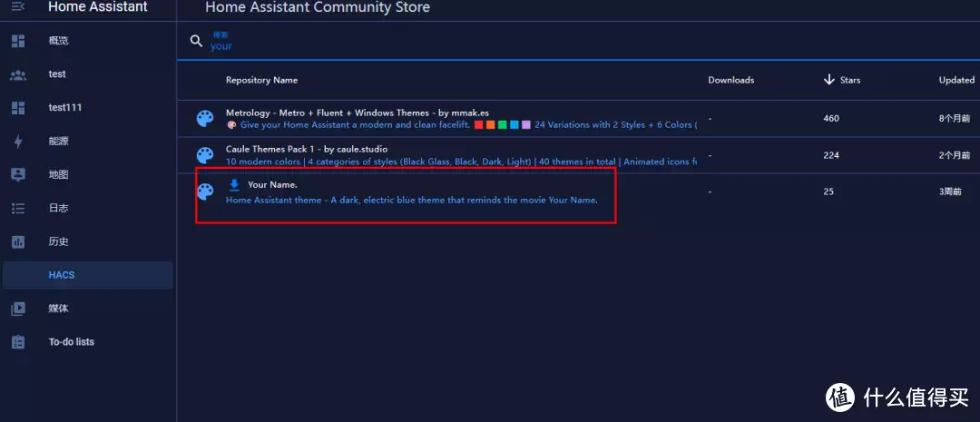The image size is (980, 422).
Task: Click the palette icon for Your Name.
Action: pyautogui.click(x=205, y=191)
